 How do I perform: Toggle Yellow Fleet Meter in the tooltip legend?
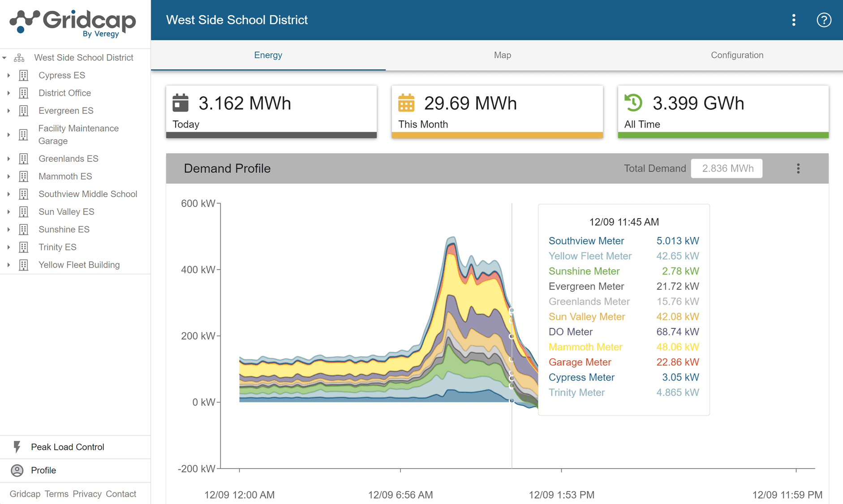[x=590, y=256]
